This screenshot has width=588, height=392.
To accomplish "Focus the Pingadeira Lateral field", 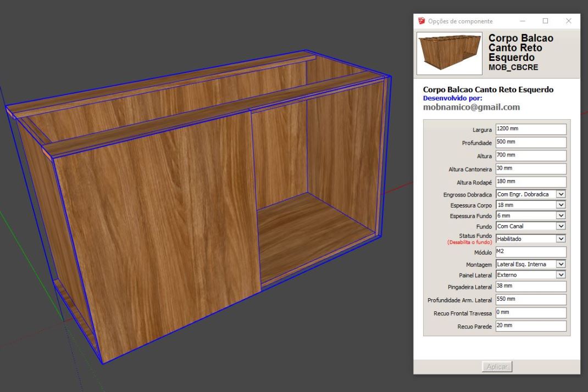I will coord(530,287).
